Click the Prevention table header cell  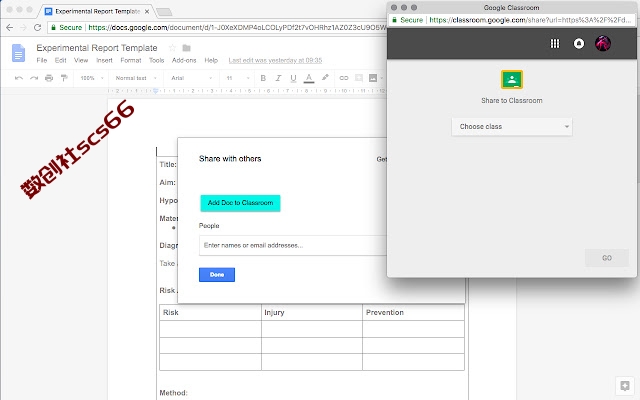tap(413, 313)
